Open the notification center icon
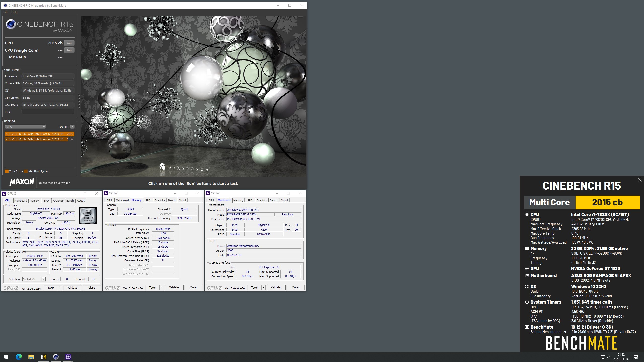This screenshot has width=644, height=362. (x=636, y=357)
